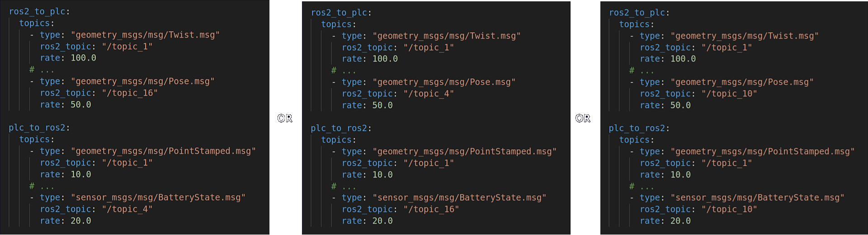Click the Twist.msg type string in the middle panel

pyautogui.click(x=447, y=36)
